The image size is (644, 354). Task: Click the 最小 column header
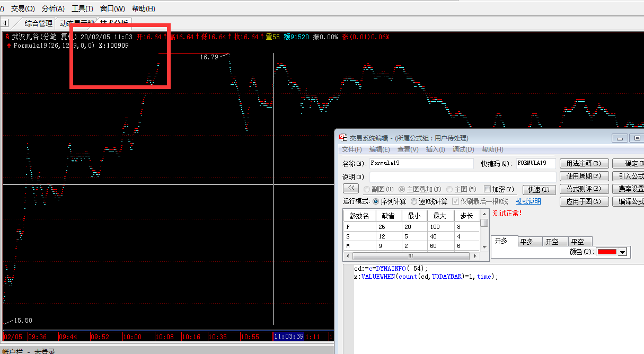414,216
